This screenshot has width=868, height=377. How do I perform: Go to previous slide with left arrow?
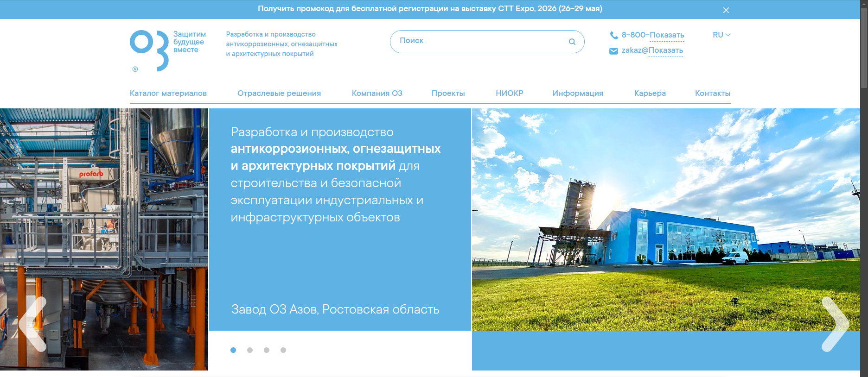click(33, 324)
